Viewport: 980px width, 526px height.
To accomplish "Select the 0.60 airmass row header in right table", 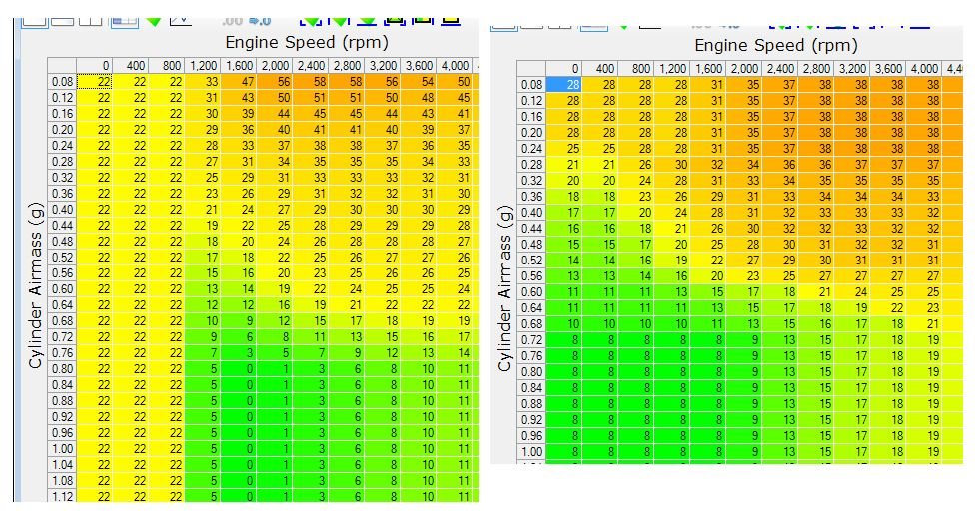I will 531,291.
